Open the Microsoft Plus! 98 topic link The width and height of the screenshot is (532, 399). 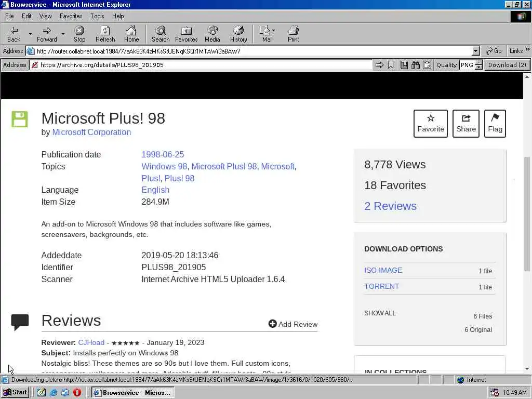[x=224, y=166]
